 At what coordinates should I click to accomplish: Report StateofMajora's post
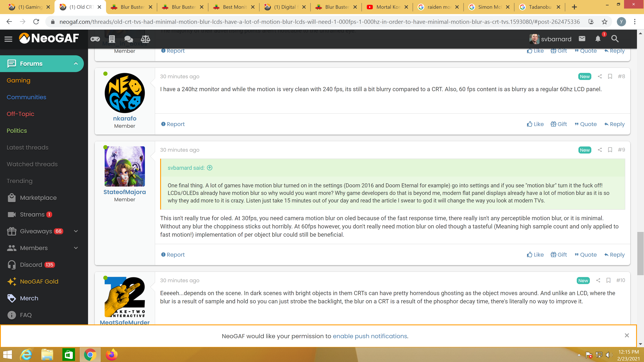[173, 255]
